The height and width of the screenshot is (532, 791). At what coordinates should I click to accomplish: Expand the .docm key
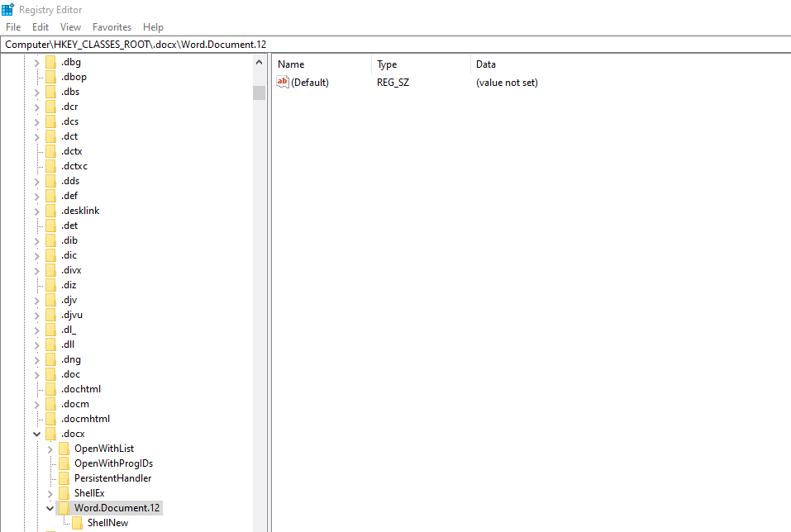click(37, 405)
